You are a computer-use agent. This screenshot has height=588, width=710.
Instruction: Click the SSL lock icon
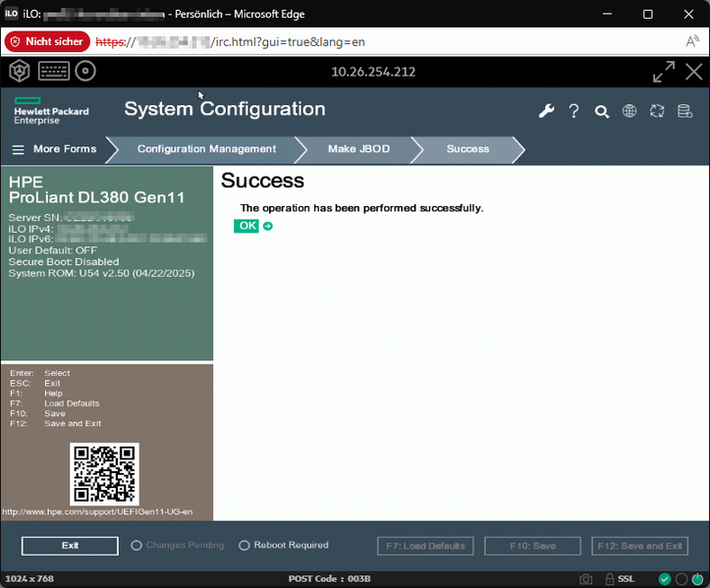point(610,579)
